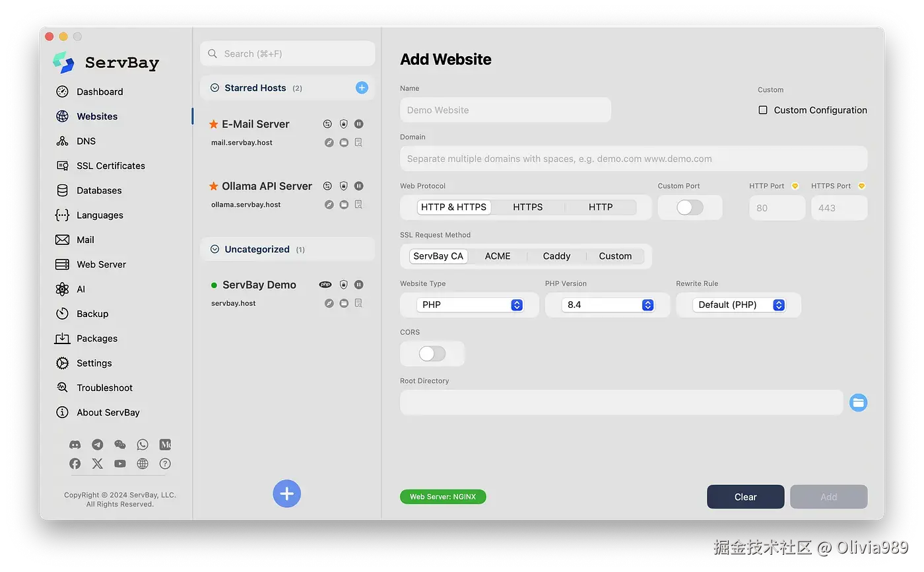The image size is (924, 572).
Task: Open the Discord community icon
Action: (75, 445)
